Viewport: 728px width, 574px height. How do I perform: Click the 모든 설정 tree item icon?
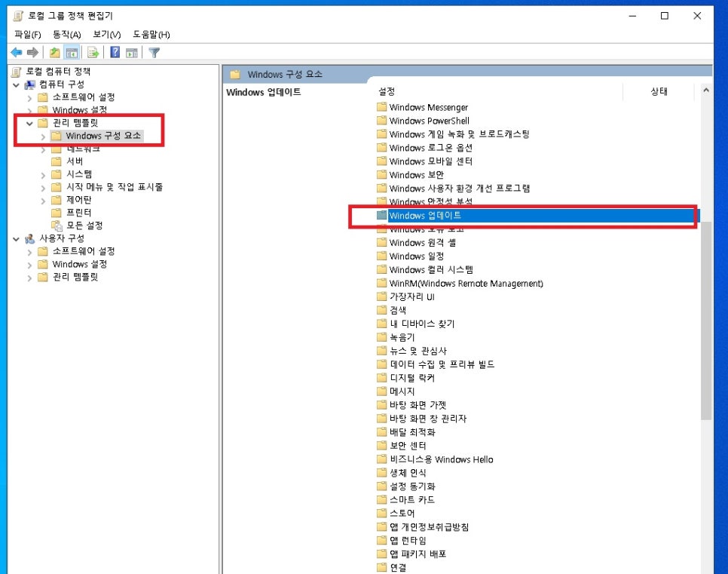coord(57,226)
